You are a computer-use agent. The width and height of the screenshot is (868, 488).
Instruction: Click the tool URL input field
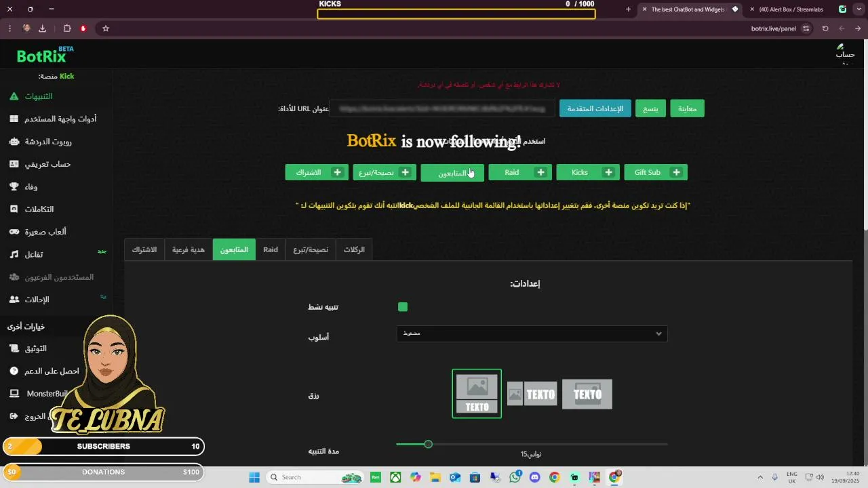coord(441,108)
